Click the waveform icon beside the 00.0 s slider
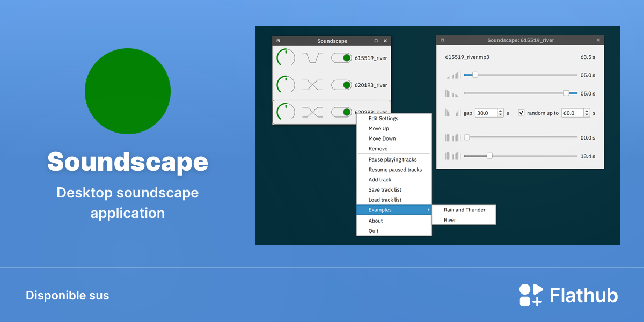Screen dimensions: 644x322 pyautogui.click(x=453, y=137)
